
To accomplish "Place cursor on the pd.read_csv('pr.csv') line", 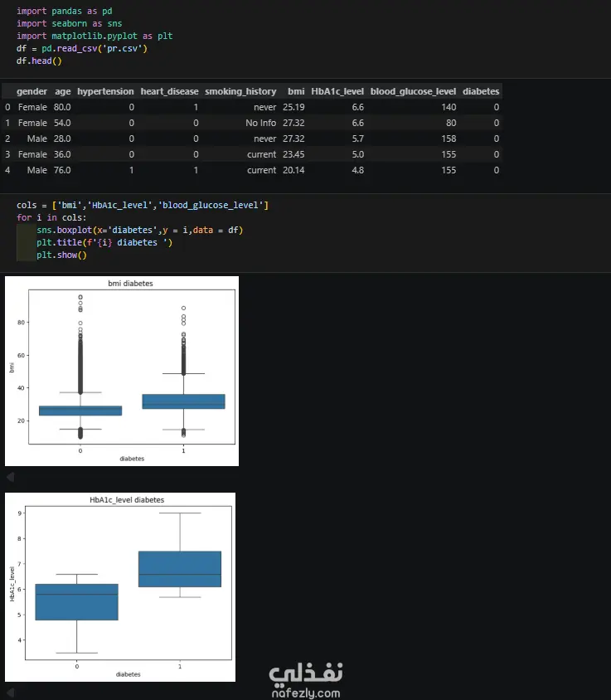I will tap(82, 48).
